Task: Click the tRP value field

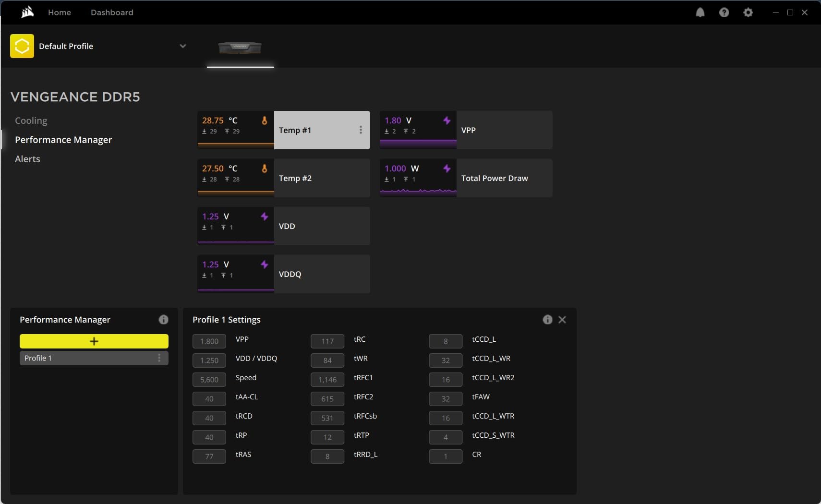Action: click(x=209, y=437)
